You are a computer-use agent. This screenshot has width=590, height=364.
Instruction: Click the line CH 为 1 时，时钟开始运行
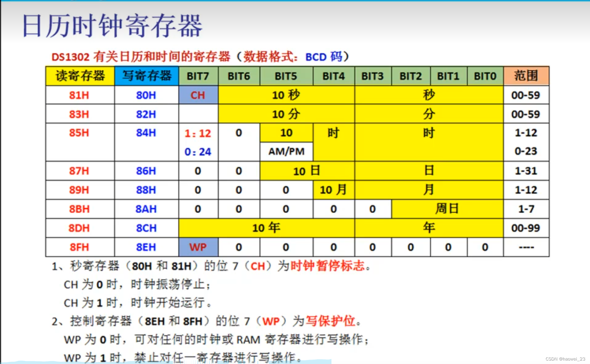pos(137,303)
